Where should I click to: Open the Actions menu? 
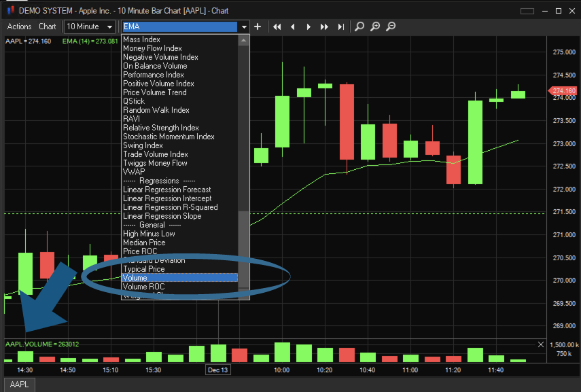click(x=20, y=26)
